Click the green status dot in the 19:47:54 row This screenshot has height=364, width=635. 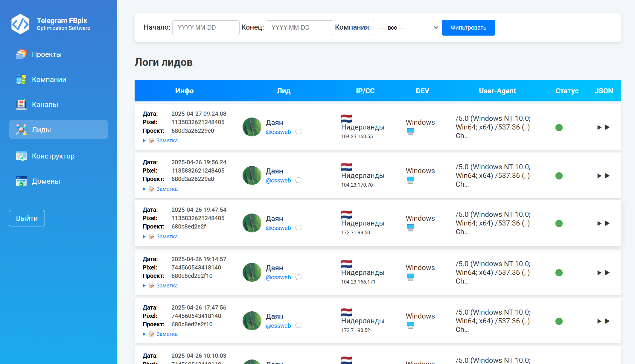pyautogui.click(x=559, y=223)
